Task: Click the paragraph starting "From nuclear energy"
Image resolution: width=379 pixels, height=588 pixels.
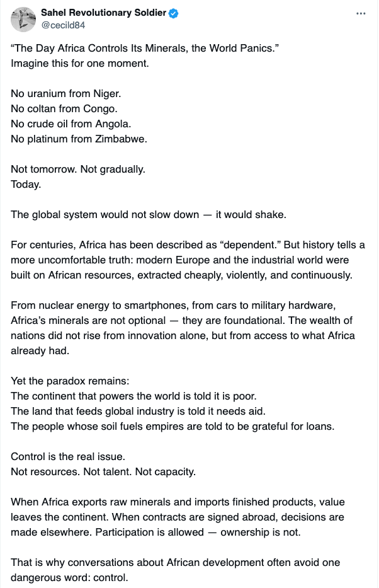Action: [183, 328]
